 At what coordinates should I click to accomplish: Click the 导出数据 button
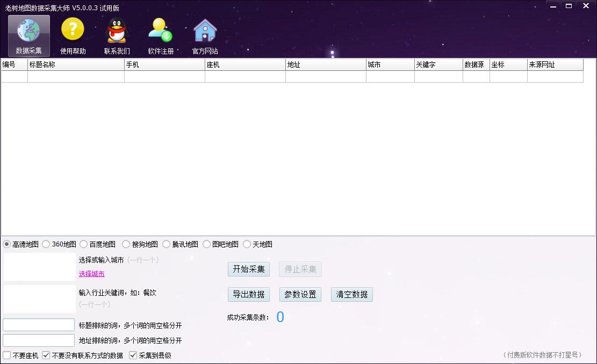point(248,295)
